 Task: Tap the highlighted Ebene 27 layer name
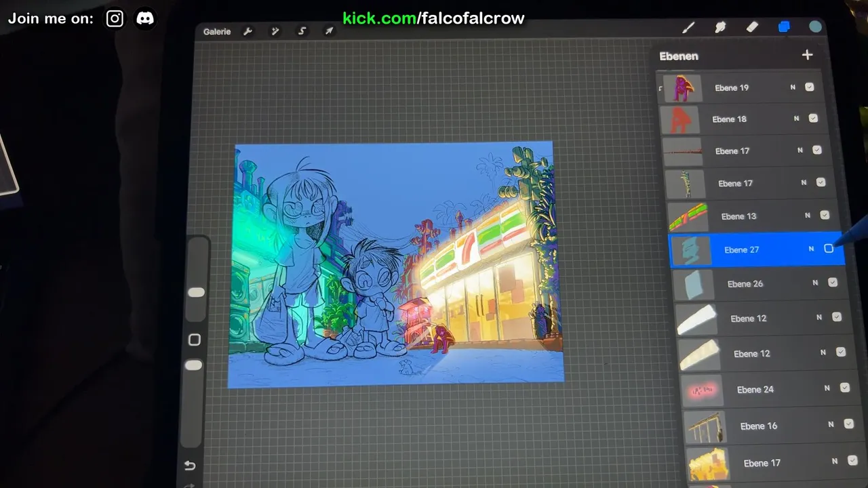pos(741,250)
